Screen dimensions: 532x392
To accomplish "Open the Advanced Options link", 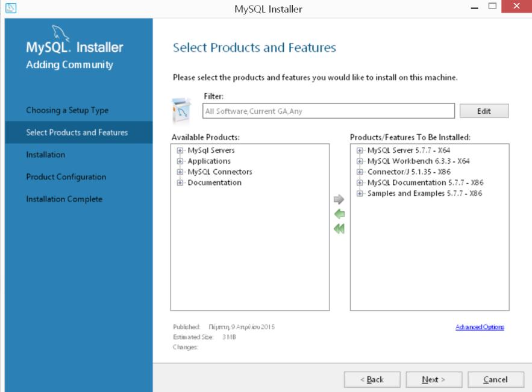I will [x=480, y=327].
